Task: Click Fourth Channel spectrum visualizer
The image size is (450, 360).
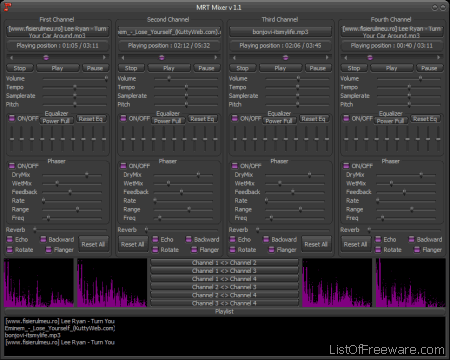Action: point(411,283)
